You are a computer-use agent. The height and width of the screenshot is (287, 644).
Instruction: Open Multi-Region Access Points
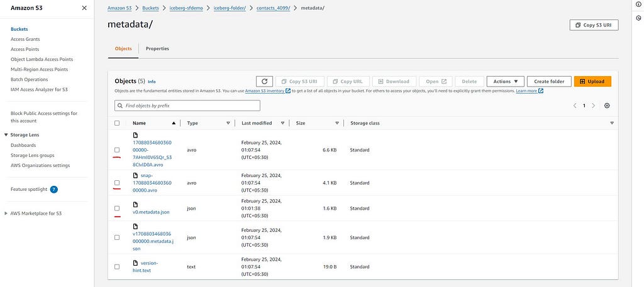coord(40,69)
